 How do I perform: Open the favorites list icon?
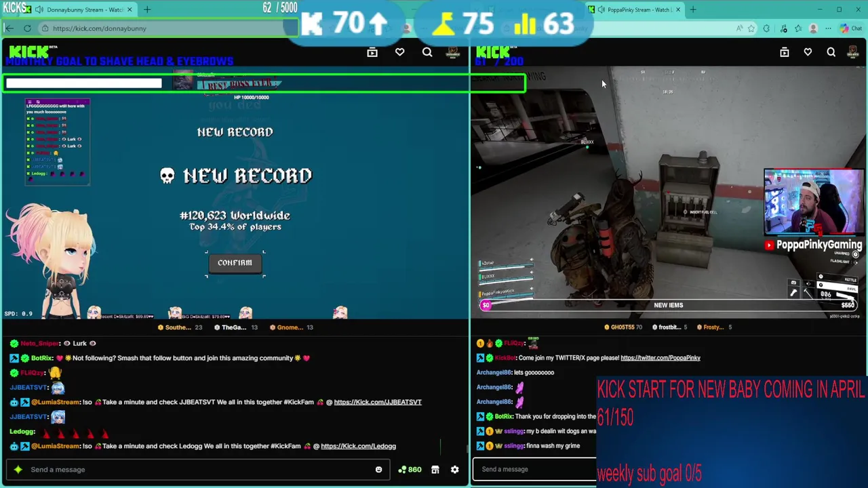798,28
